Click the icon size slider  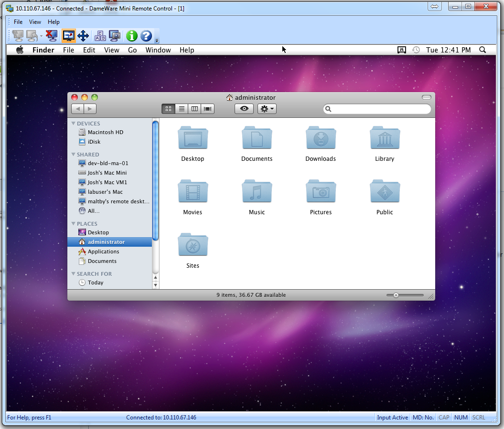(x=405, y=295)
